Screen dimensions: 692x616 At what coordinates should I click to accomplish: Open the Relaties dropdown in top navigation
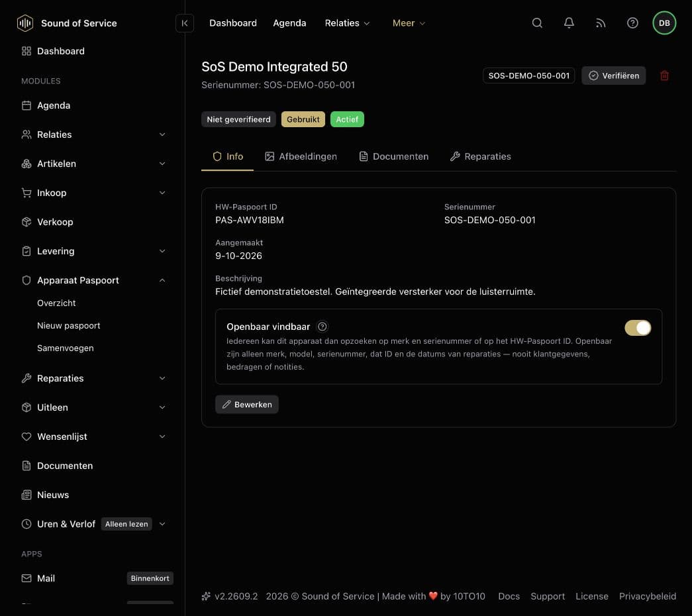coord(347,23)
